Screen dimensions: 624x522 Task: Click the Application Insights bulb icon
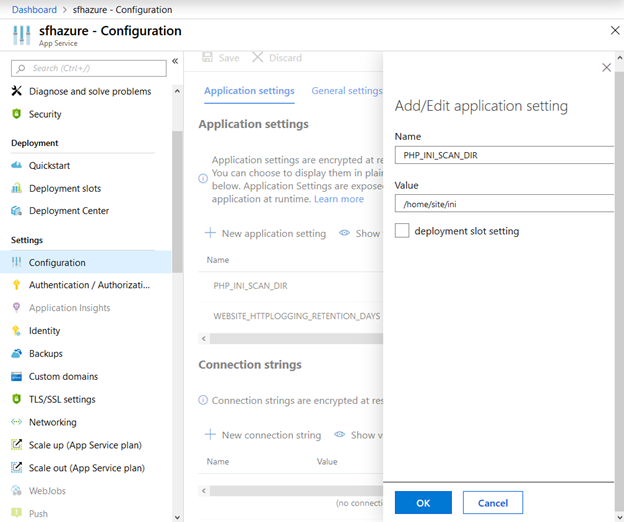tap(16, 308)
